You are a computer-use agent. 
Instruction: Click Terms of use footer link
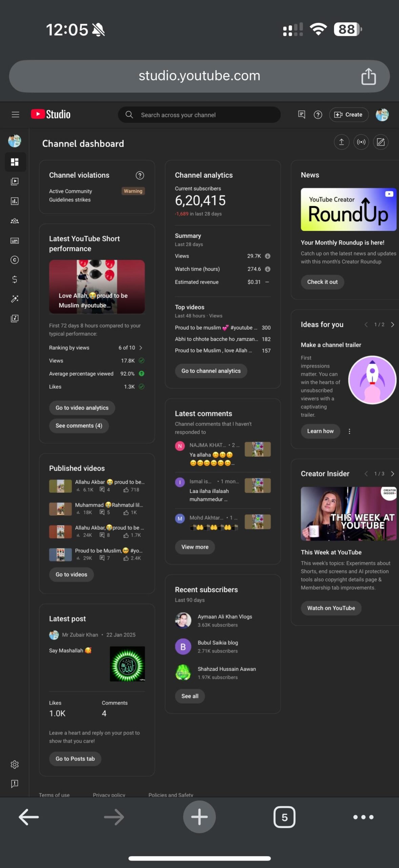[x=54, y=794]
